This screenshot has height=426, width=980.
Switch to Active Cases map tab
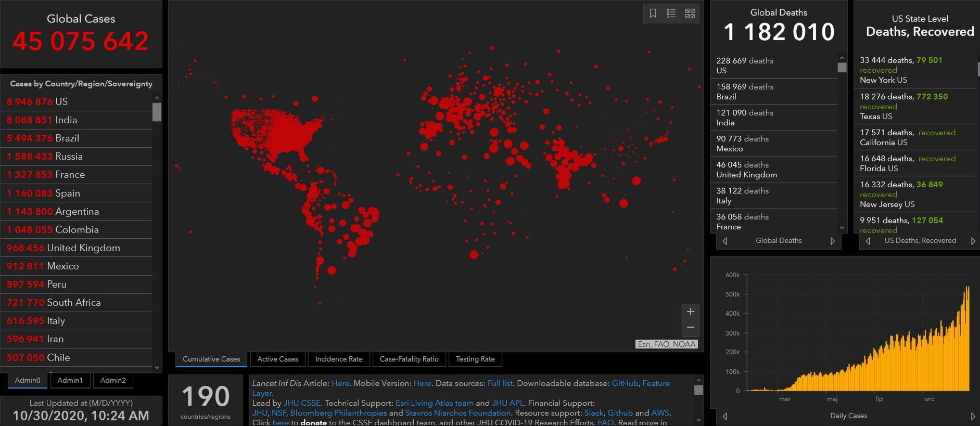coord(277,359)
